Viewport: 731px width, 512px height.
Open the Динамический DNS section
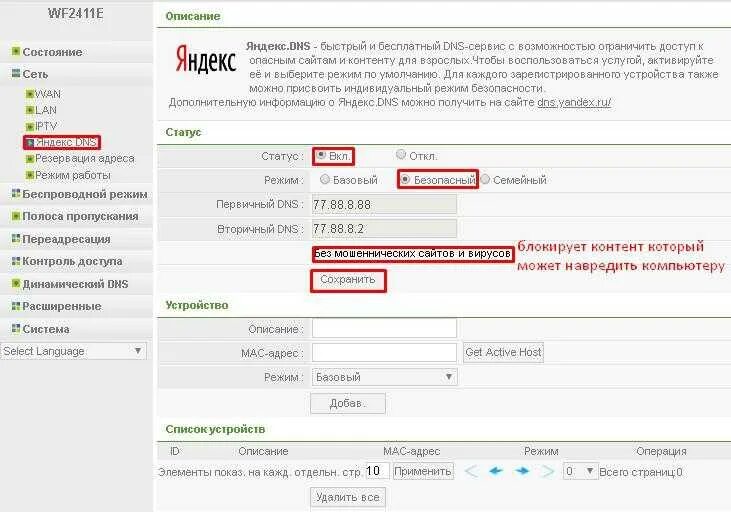coord(75,284)
